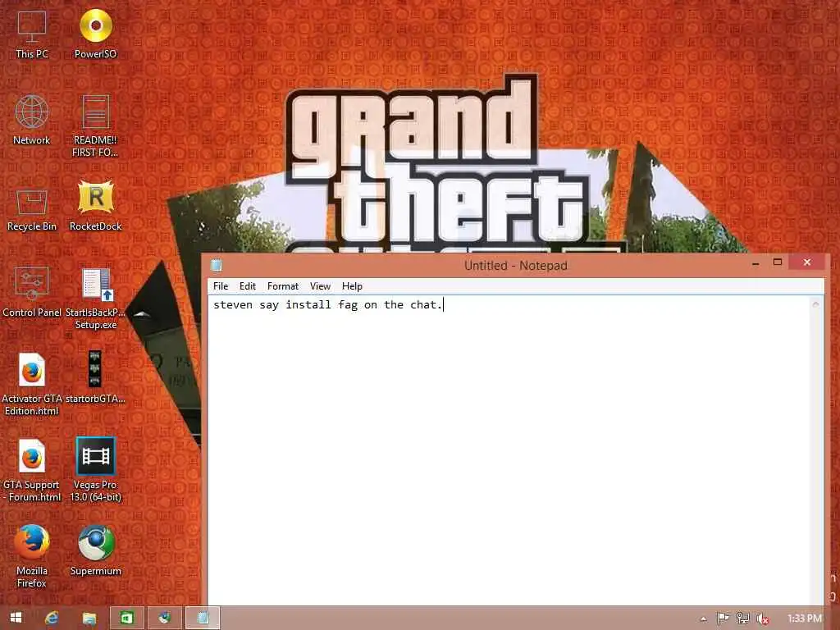Select the startorbGTA... file icon
The width and height of the screenshot is (840, 630).
[x=95, y=377]
